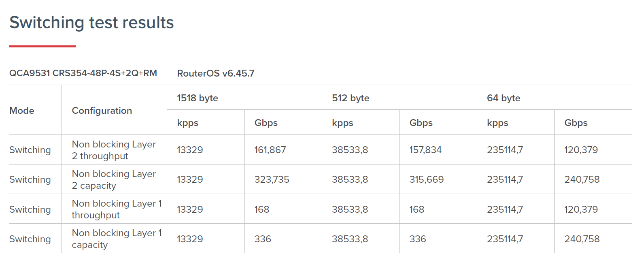Select the 323,735 Gbps value
The image size is (644, 269).
point(272,179)
